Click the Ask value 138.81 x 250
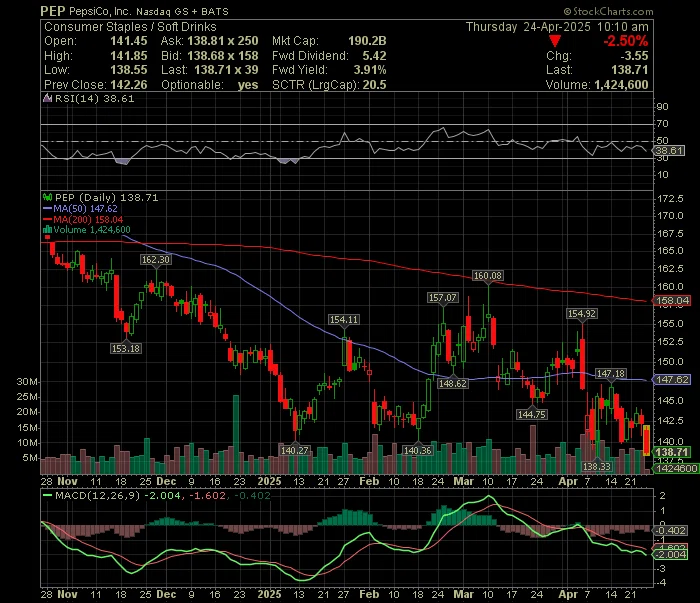 [x=223, y=41]
